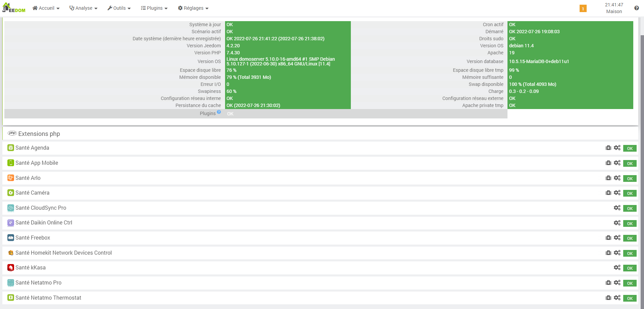Image resolution: width=644 pixels, height=309 pixels.
Task: Click the medkit icon for Santé Netatmo Thermostat
Action: click(608, 298)
